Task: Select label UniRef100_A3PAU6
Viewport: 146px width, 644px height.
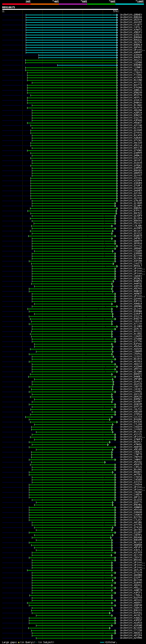Action: tap(131, 120)
